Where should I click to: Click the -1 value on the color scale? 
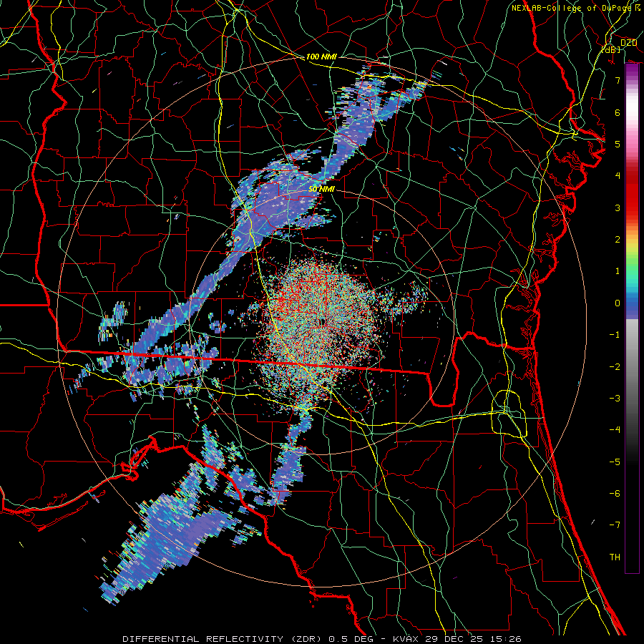[615, 335]
